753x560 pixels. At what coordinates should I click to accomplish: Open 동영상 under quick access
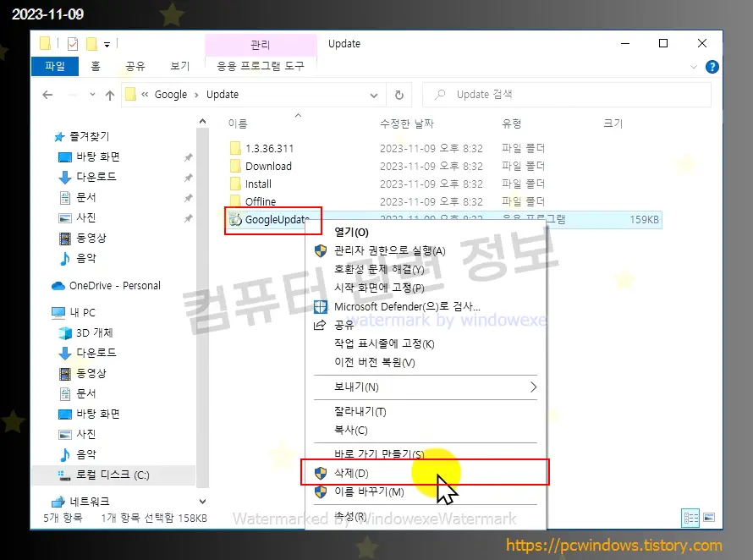tap(91, 238)
